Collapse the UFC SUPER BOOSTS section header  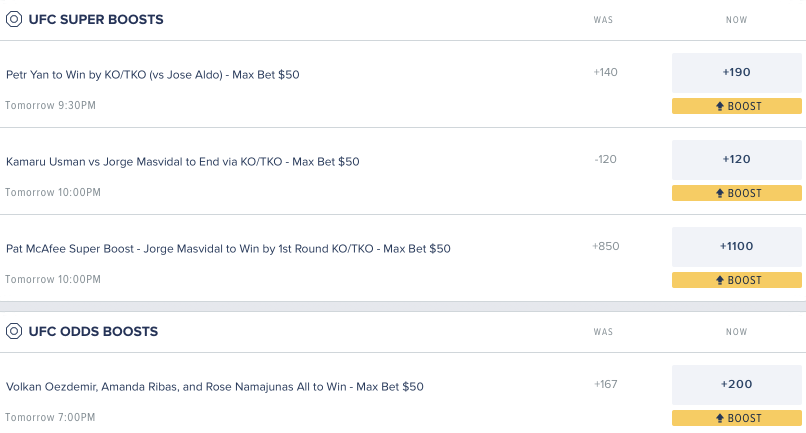click(403, 20)
